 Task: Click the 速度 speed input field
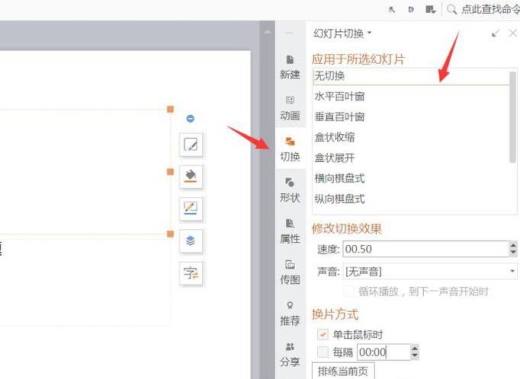coord(425,249)
